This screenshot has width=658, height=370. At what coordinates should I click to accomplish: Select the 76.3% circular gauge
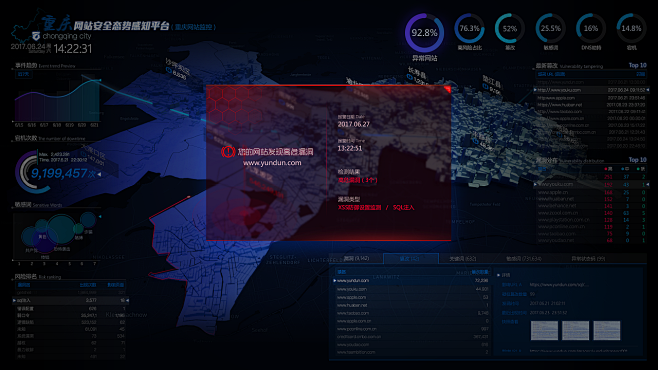(469, 29)
